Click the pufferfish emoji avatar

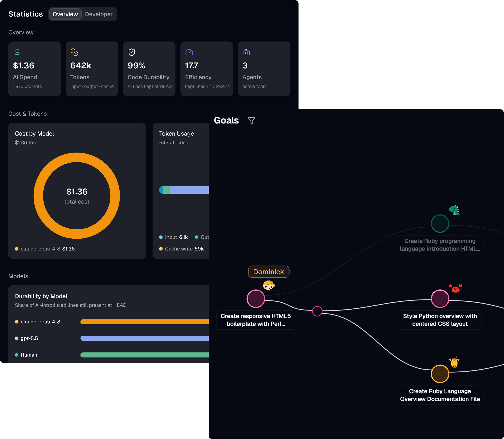tap(269, 285)
